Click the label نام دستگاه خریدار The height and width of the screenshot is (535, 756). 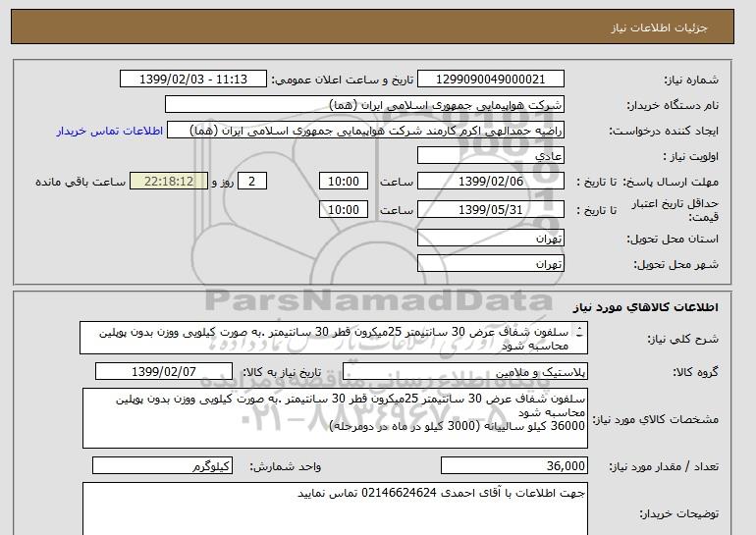point(673,105)
